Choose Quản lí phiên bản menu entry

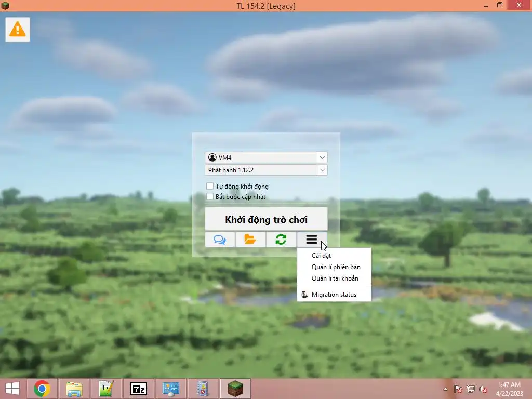click(x=334, y=267)
